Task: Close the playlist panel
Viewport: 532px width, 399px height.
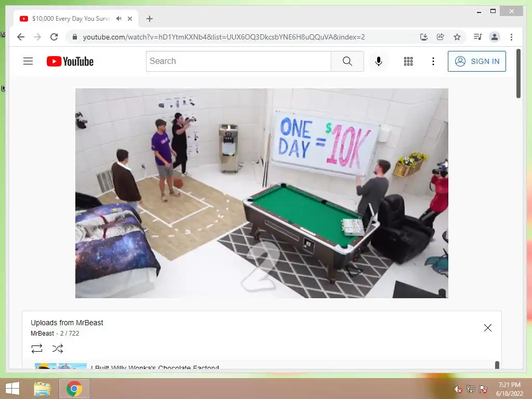Action: point(487,328)
